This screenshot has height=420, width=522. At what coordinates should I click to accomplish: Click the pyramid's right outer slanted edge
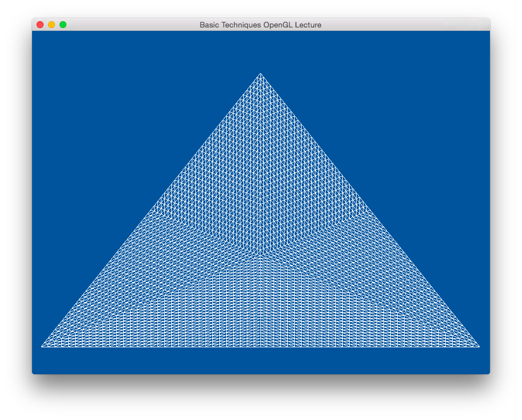pyautogui.click(x=370, y=210)
